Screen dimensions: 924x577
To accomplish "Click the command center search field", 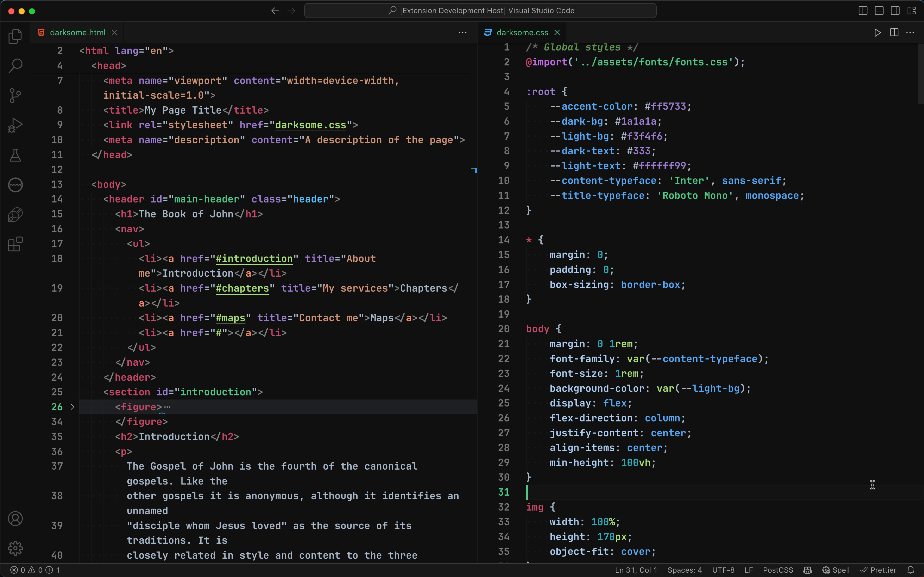I will tap(480, 11).
